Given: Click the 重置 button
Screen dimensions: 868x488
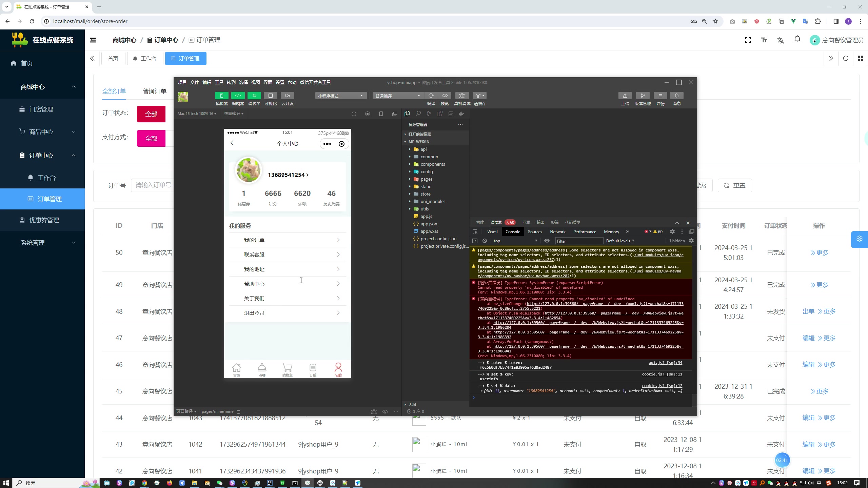Looking at the screenshot, I should pos(735,185).
